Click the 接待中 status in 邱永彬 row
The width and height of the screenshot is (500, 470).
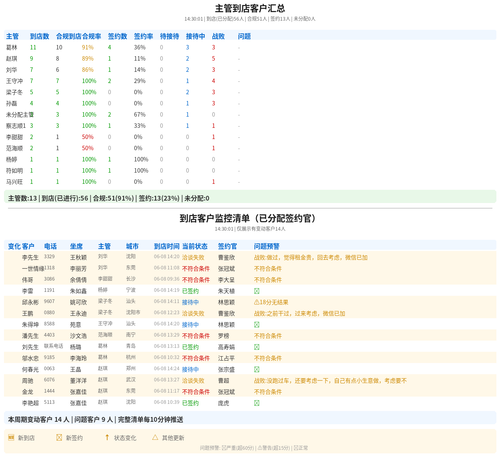coord(190,302)
